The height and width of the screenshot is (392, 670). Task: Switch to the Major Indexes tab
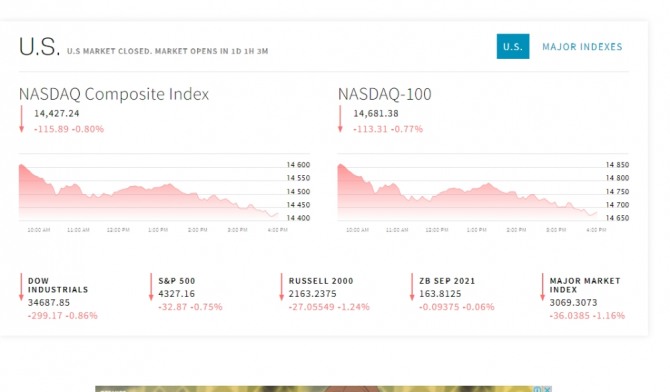pyautogui.click(x=582, y=47)
